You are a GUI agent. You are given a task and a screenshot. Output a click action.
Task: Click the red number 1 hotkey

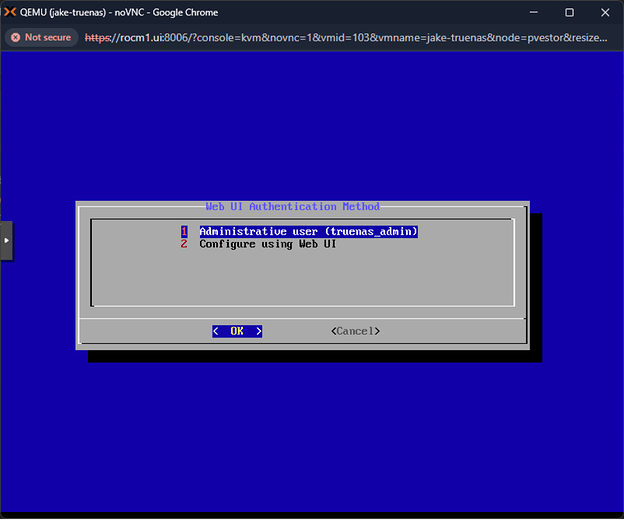[x=184, y=232]
